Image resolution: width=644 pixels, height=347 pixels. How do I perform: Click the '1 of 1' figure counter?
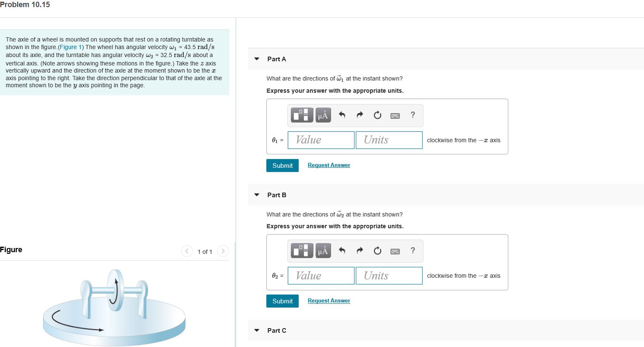205,252
